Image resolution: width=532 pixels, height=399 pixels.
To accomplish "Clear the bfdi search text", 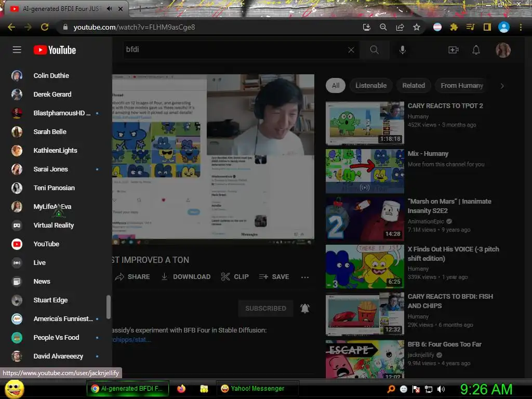I will point(351,50).
